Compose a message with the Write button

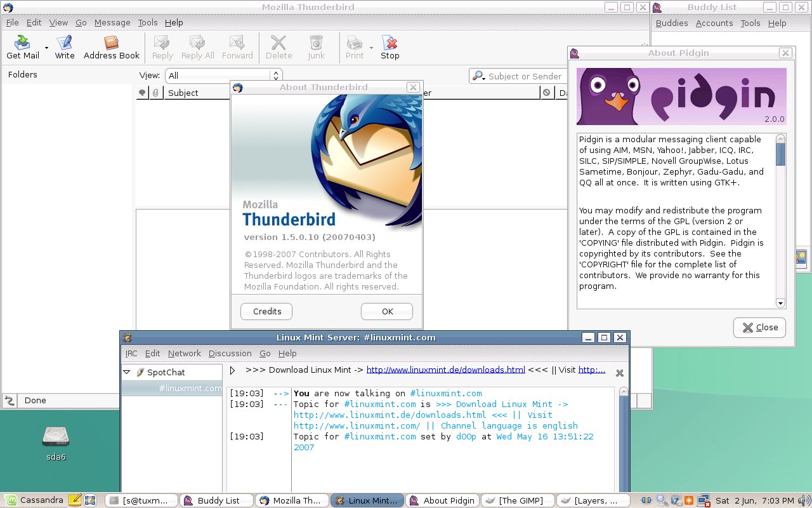click(65, 48)
